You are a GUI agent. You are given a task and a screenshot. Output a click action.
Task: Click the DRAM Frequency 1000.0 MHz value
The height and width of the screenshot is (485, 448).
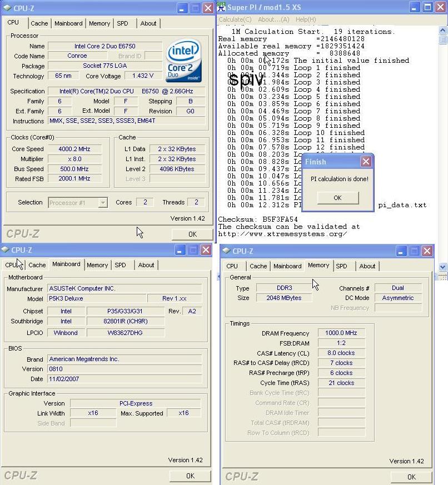(341, 333)
